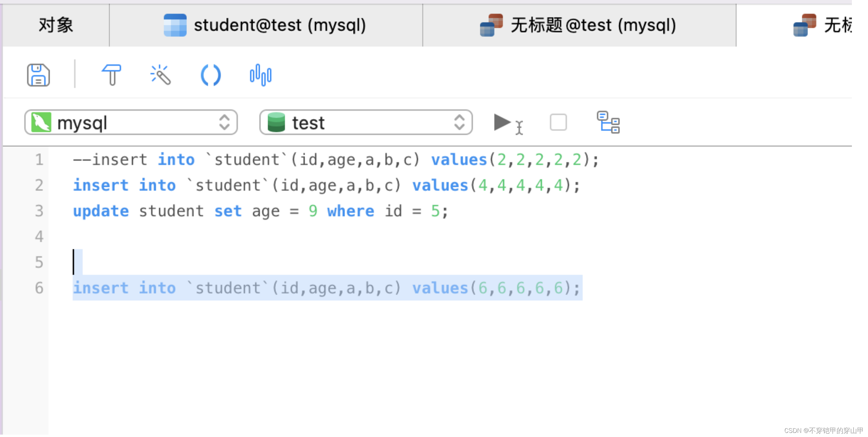Select the partially visible rightmost query tab

click(823, 25)
